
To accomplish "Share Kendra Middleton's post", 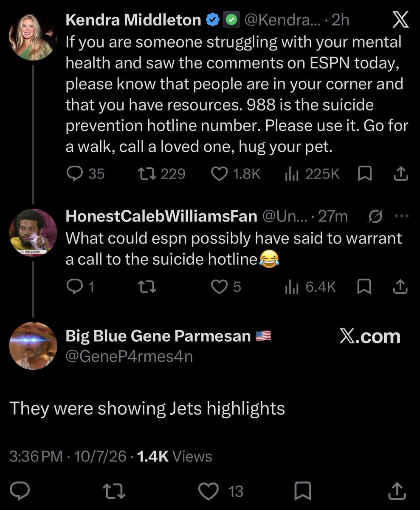I will (x=401, y=173).
